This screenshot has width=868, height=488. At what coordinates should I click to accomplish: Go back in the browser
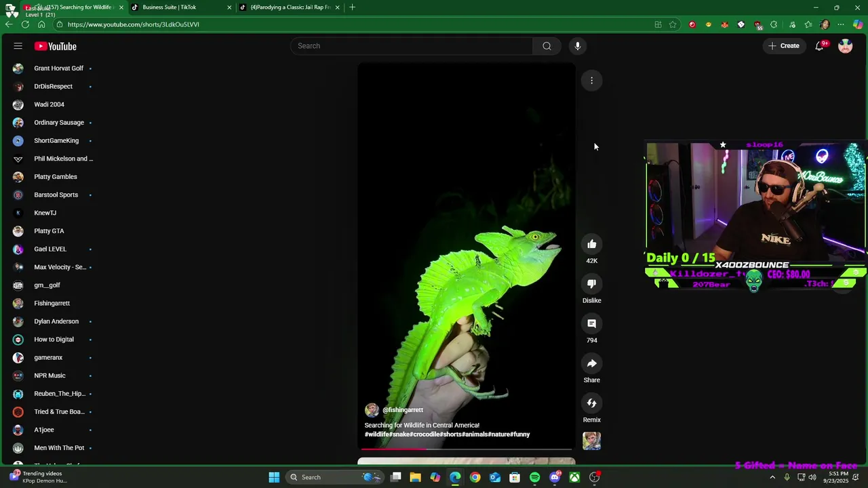pos(9,24)
